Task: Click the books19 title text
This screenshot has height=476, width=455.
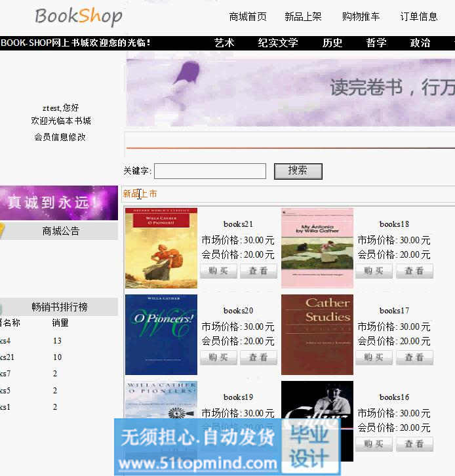Action: pos(238,397)
